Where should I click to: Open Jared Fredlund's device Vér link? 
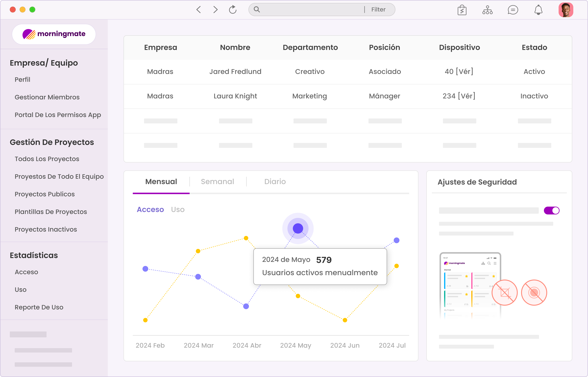click(464, 71)
